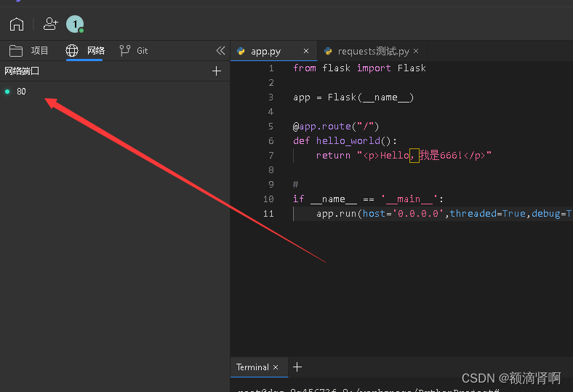This screenshot has height=392, width=573.
Task: Add a new network port with plus
Action: [x=216, y=71]
